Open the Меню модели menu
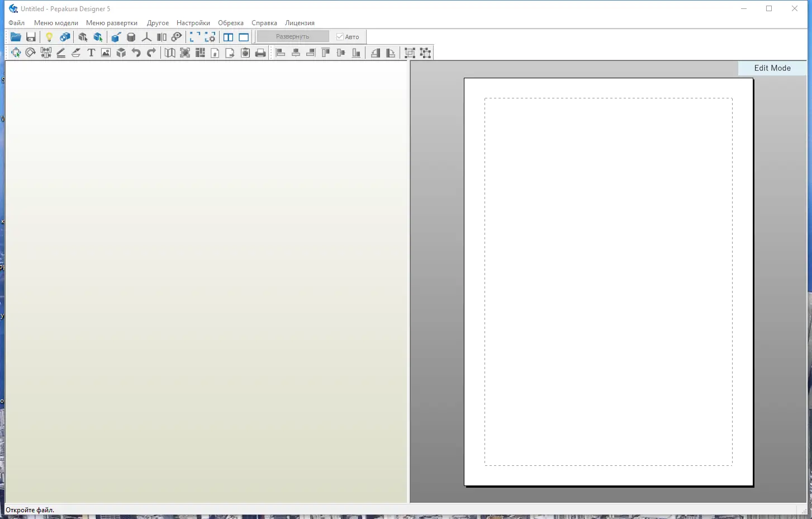The image size is (812, 519). pyautogui.click(x=56, y=23)
